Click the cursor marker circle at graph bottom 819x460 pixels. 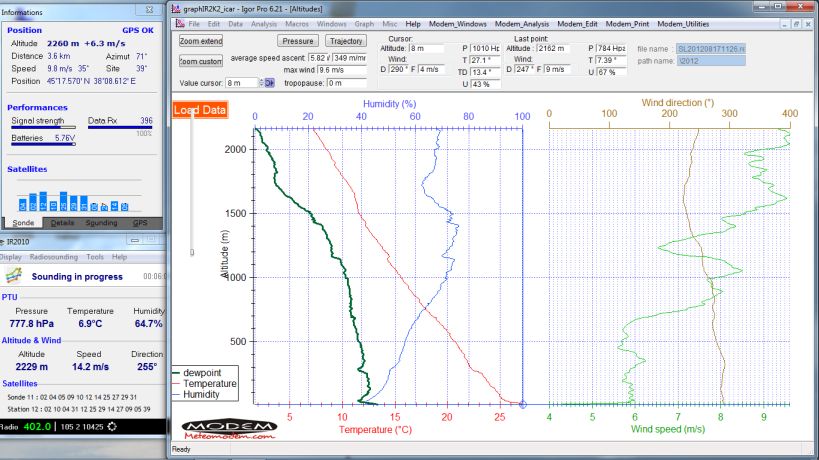coord(522,404)
